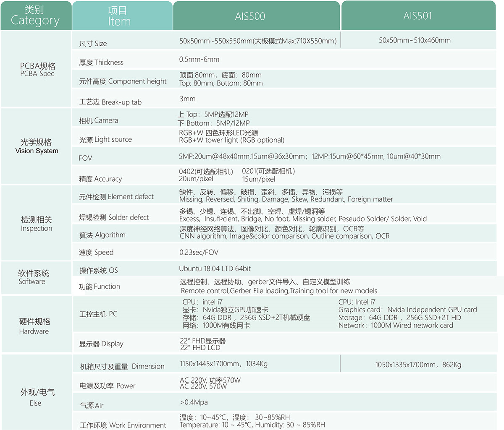Click RGB+W tower light value
The width and height of the screenshot is (504, 430).
coord(232,140)
